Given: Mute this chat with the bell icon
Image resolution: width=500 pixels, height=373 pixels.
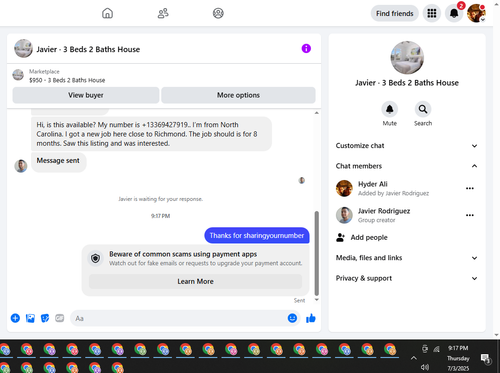Looking at the screenshot, I should coord(389,109).
